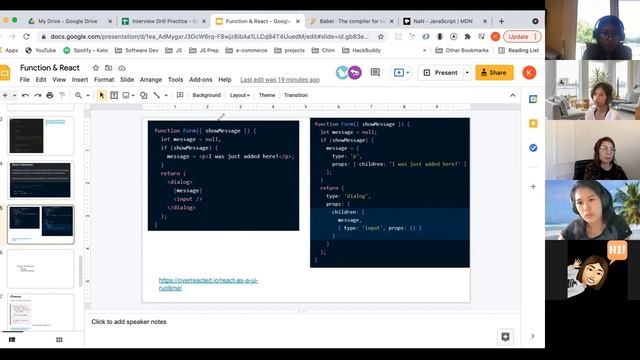Image resolution: width=640 pixels, height=360 pixels.
Task: Open the Chrome Extensions puzzle icon
Action: (468, 37)
